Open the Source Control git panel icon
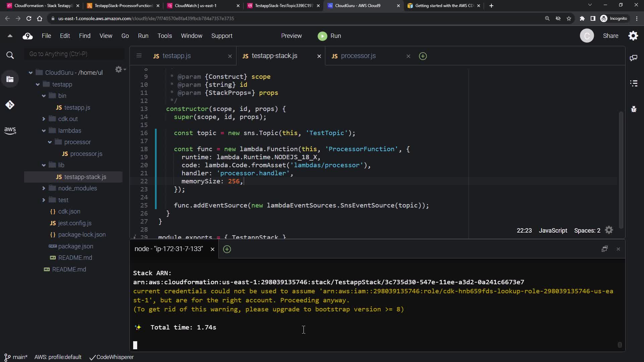Screen dimensions: 644x362 coord(10,105)
